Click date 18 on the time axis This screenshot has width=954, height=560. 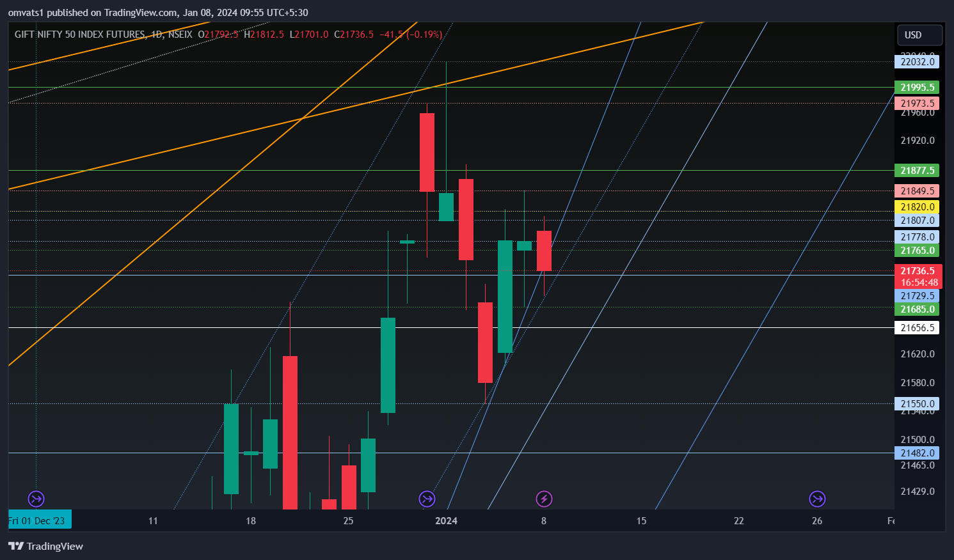click(251, 521)
